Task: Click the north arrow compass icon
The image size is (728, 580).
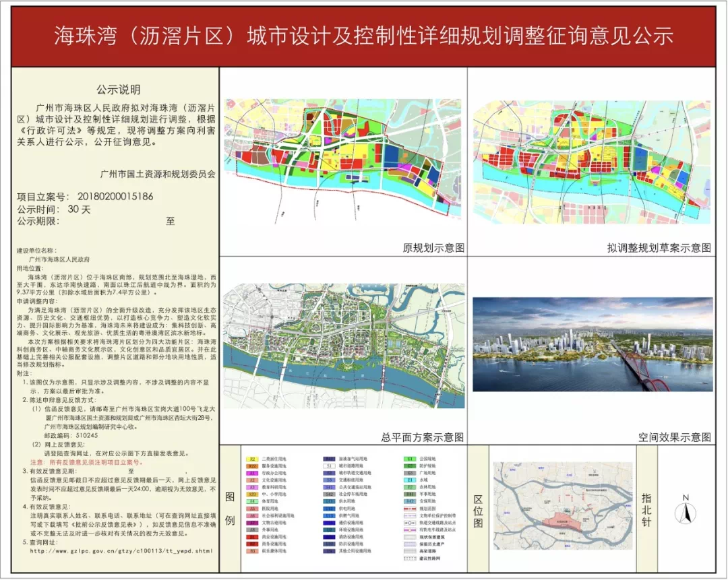Action: coord(686,512)
